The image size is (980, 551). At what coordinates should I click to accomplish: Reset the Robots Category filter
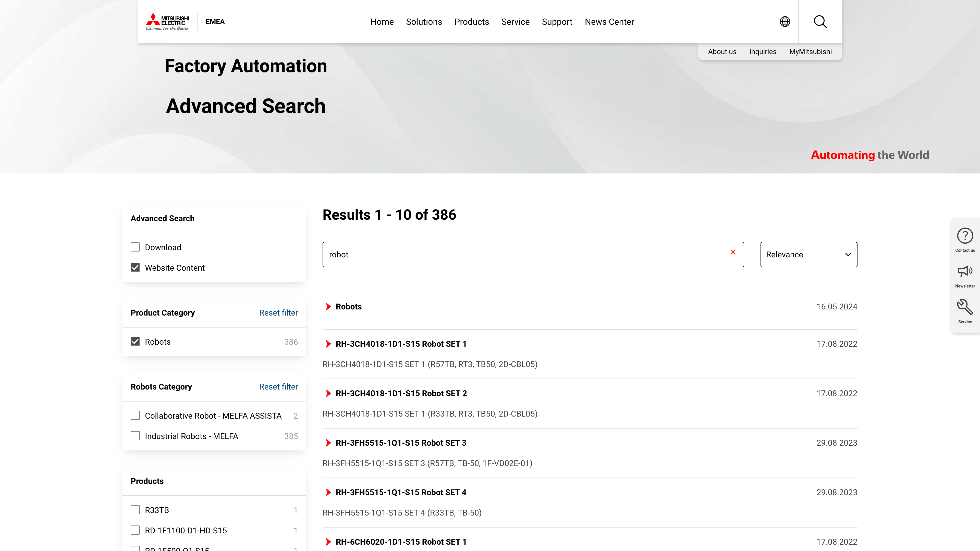[x=278, y=386]
